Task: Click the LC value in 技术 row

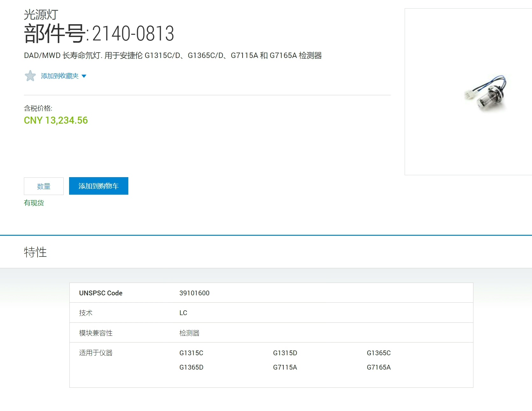Action: (183, 313)
